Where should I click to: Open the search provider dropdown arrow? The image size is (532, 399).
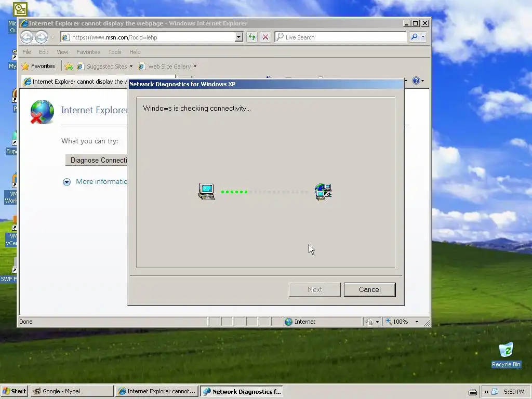[423, 37]
